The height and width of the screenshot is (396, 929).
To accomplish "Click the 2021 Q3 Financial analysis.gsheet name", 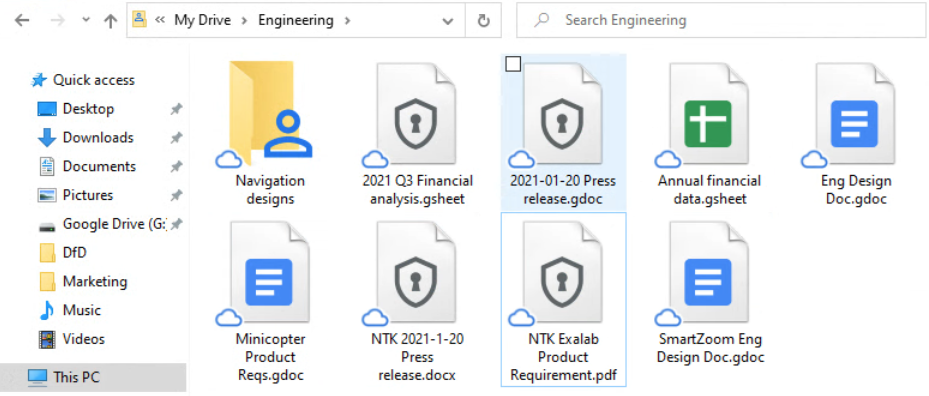I will pyautogui.click(x=418, y=190).
